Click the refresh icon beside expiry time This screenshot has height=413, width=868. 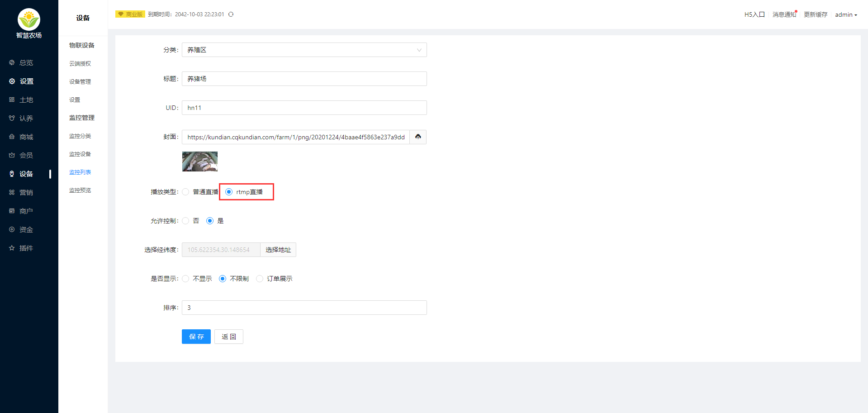point(231,14)
